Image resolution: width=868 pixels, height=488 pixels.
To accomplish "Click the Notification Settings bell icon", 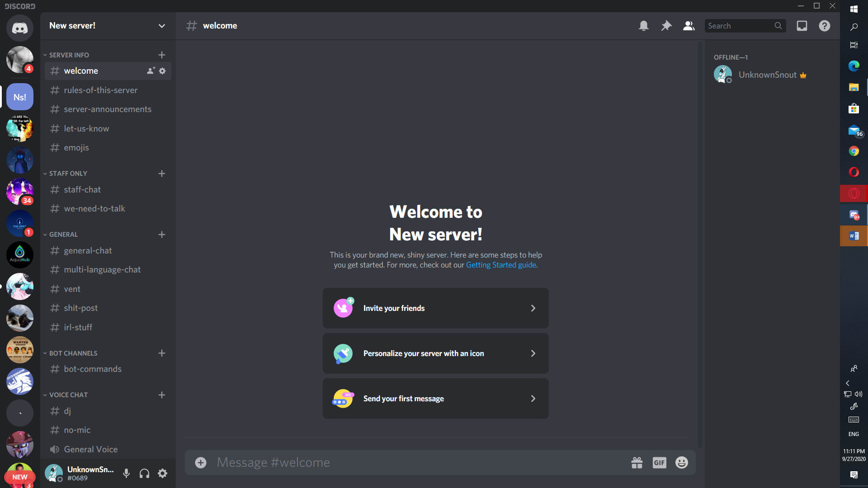I will coord(643,26).
